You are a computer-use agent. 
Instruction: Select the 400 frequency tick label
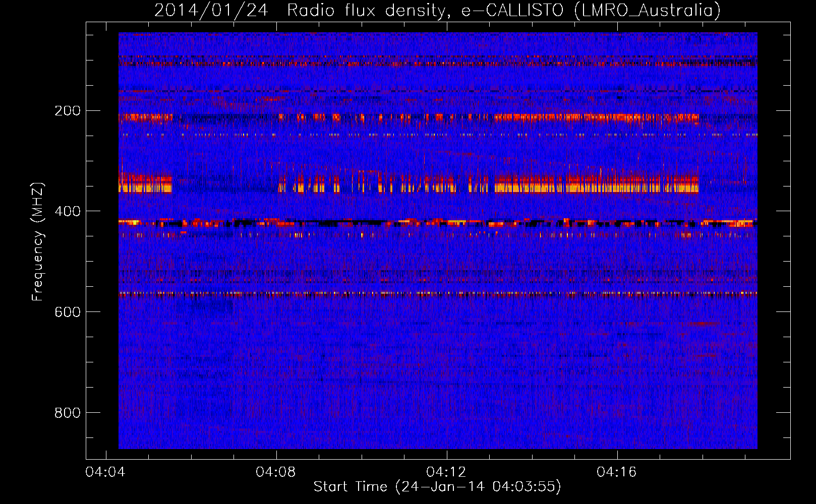[67, 211]
